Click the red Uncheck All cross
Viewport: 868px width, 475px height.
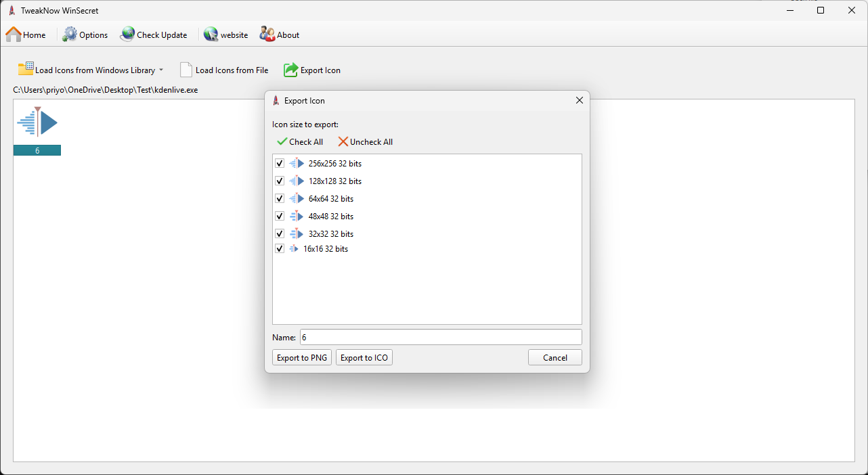point(343,141)
